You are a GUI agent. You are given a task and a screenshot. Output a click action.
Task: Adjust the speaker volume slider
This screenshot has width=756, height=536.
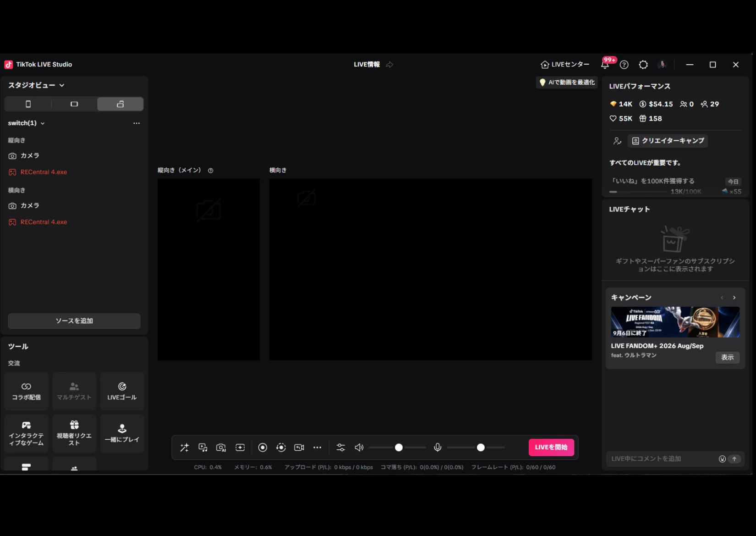[397, 448]
